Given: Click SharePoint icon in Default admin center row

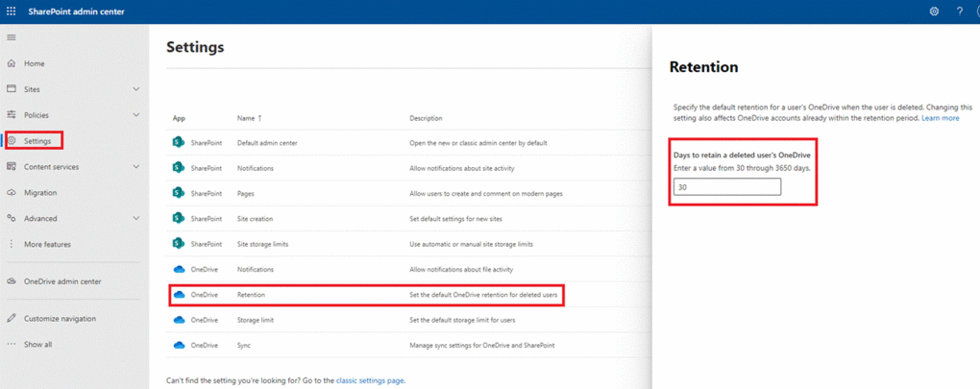Looking at the screenshot, I should tap(178, 142).
